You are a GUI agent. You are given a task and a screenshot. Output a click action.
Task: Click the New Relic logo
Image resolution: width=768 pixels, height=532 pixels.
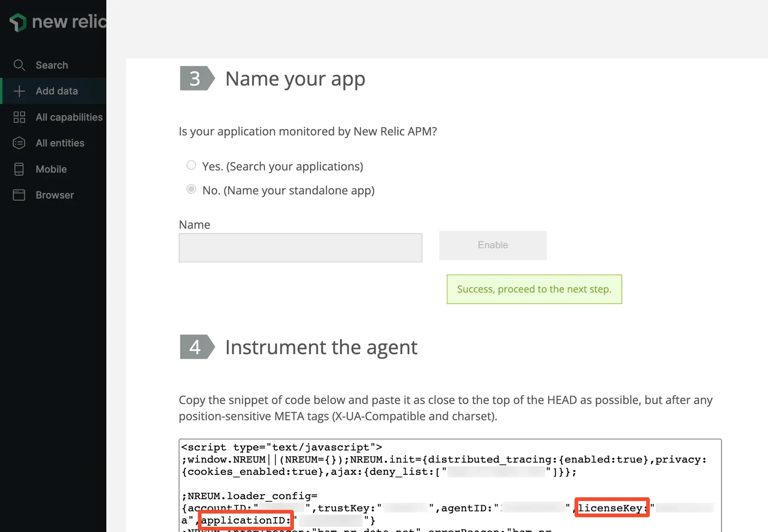(x=58, y=22)
